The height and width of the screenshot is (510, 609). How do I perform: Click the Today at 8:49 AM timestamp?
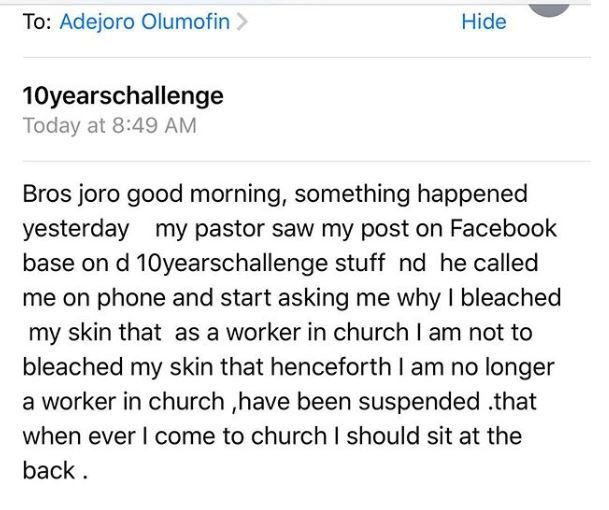click(109, 126)
